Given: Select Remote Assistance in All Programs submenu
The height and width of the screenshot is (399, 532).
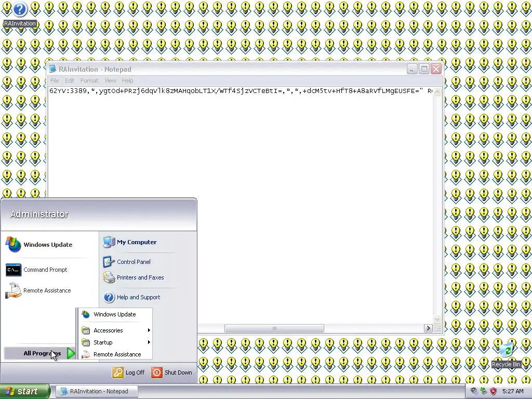Looking at the screenshot, I should [x=115, y=354].
